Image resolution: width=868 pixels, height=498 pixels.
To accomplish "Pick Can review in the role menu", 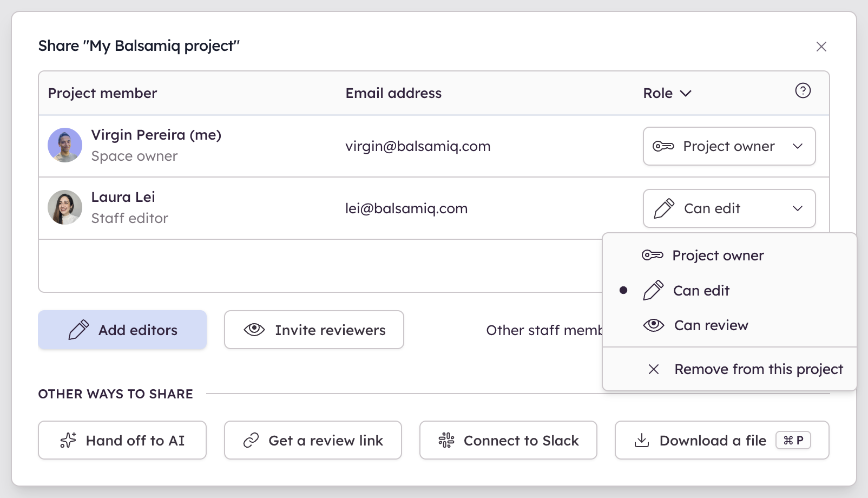I will [729, 325].
